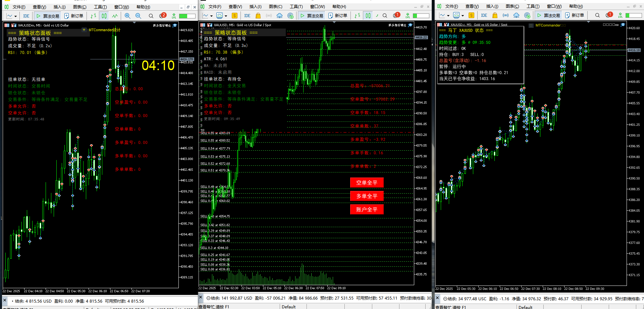Toggle the plus box beside MTCommander统计 in left chart
The image size is (644, 309).
click(84, 30)
